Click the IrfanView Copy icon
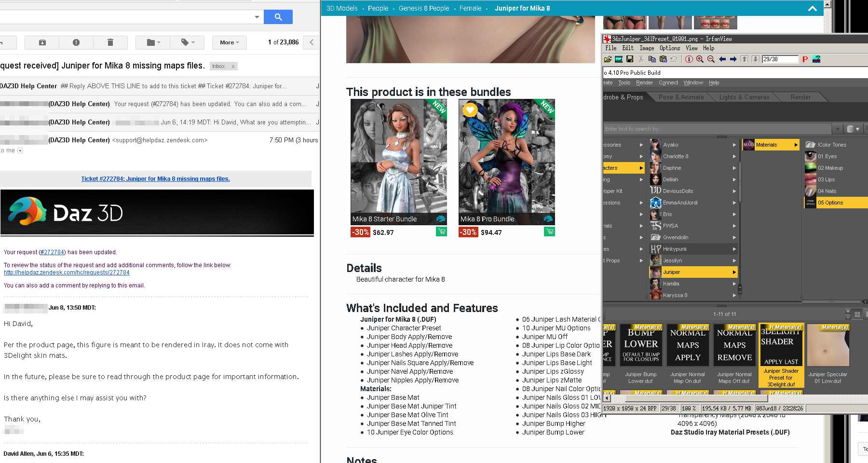This screenshot has height=463, width=868. [x=652, y=59]
